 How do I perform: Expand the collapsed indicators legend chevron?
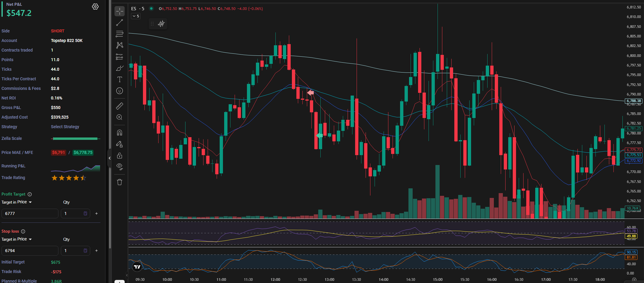(x=136, y=16)
